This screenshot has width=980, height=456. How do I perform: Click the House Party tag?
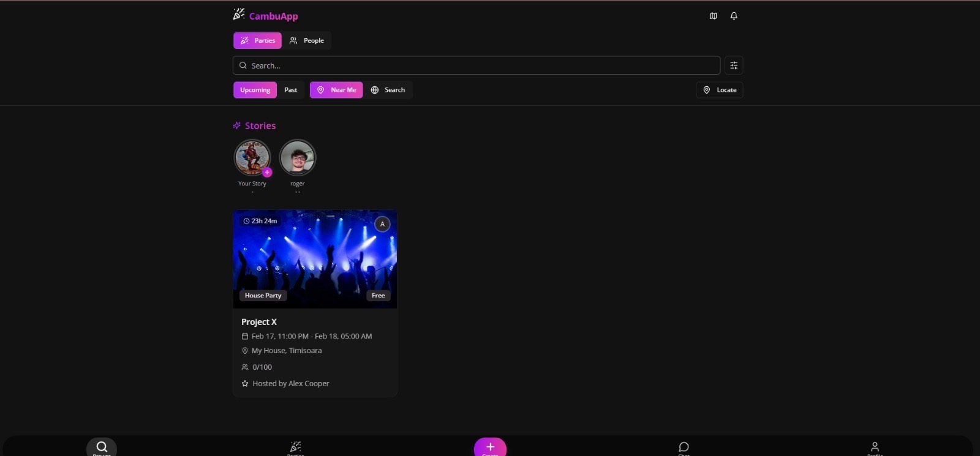tap(263, 296)
